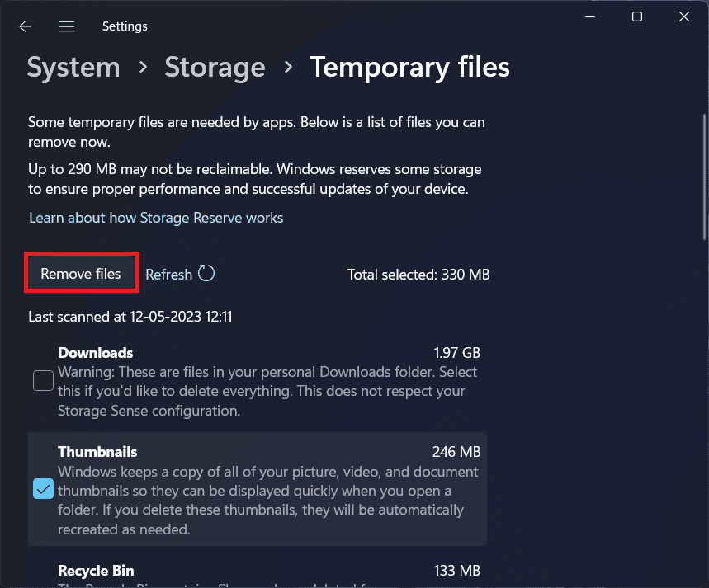Viewport: 709px width, 588px height.
Task: Select the Recycle Bin entry
Action: click(x=96, y=571)
